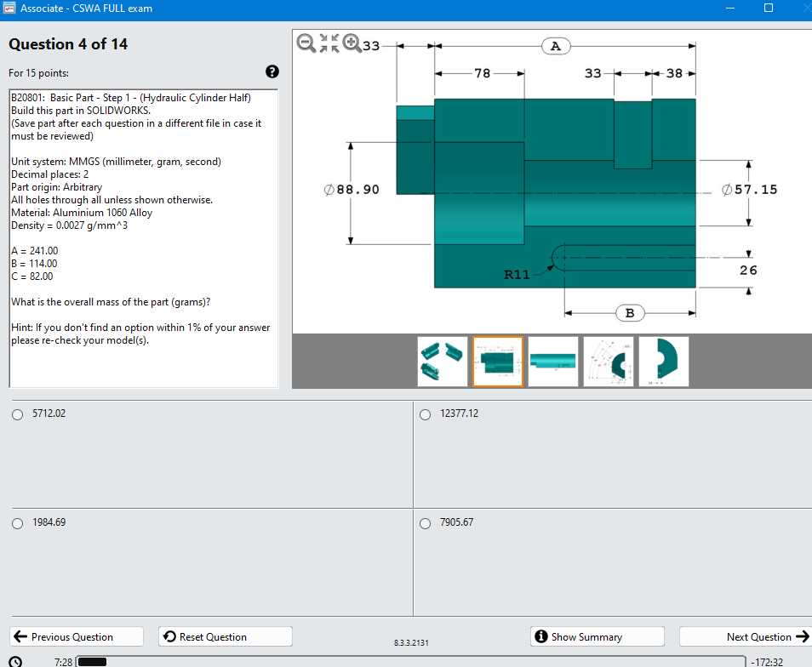Select answer option 12377.12
The width and height of the screenshot is (812, 667).
coord(426,414)
